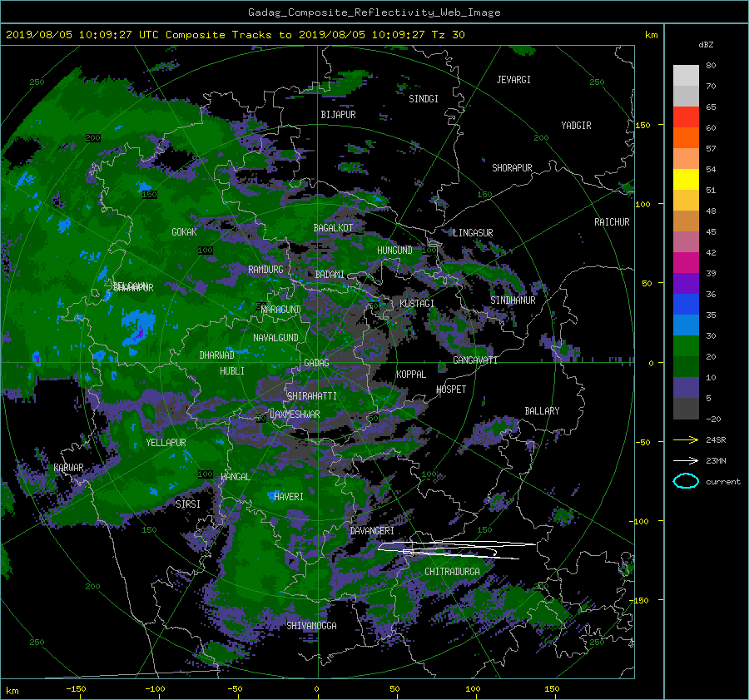Click the BIJAPUR city label
The width and height of the screenshot is (749, 700).
click(x=338, y=115)
